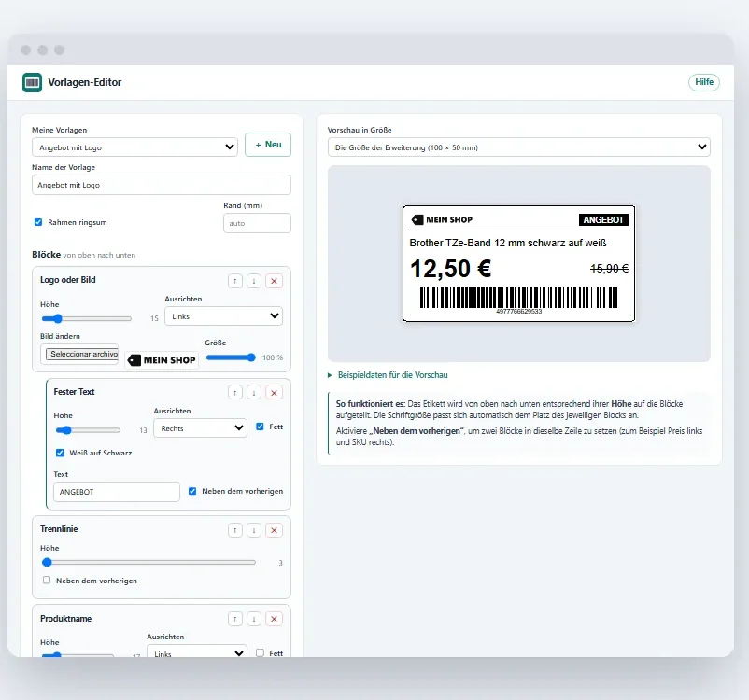Open Ausrichten dropdown showing Rechts
The image size is (749, 700).
point(200,427)
